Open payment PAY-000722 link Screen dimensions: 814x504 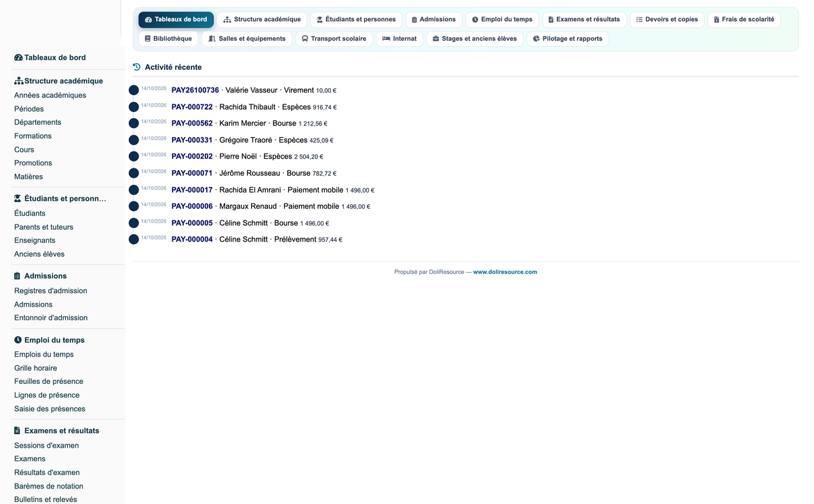pyautogui.click(x=192, y=107)
